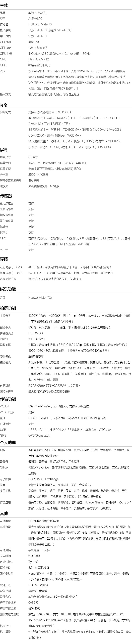This screenshot has height=644, width=132.
Task: Click the 屏幕 section heading
Action: pos(4,150)
